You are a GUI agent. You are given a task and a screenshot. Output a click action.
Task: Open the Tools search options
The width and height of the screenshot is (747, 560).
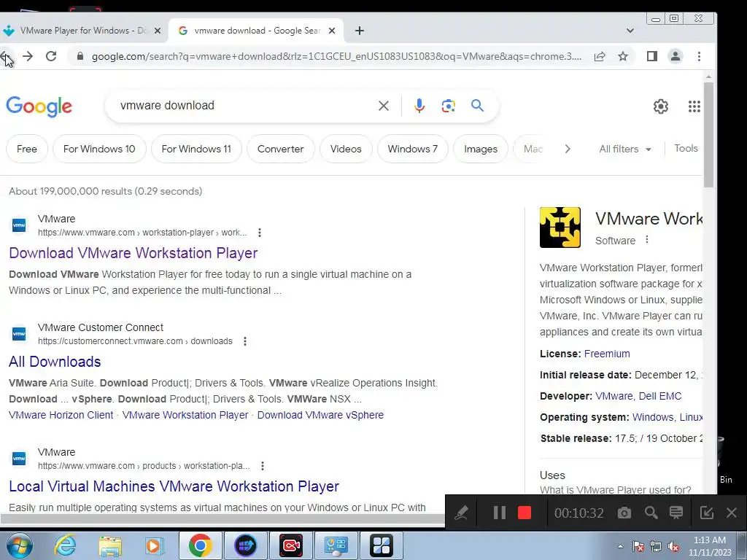coord(686,149)
